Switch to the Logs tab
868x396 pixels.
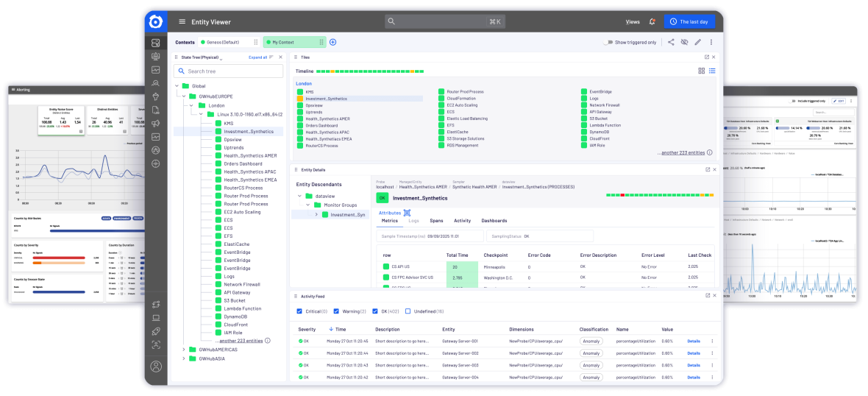click(x=413, y=220)
